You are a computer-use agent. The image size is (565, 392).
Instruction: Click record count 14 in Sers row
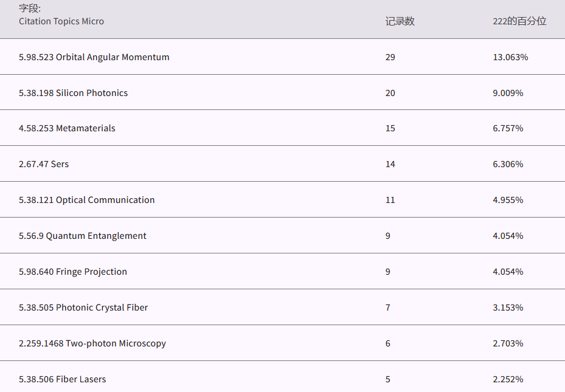tap(390, 164)
